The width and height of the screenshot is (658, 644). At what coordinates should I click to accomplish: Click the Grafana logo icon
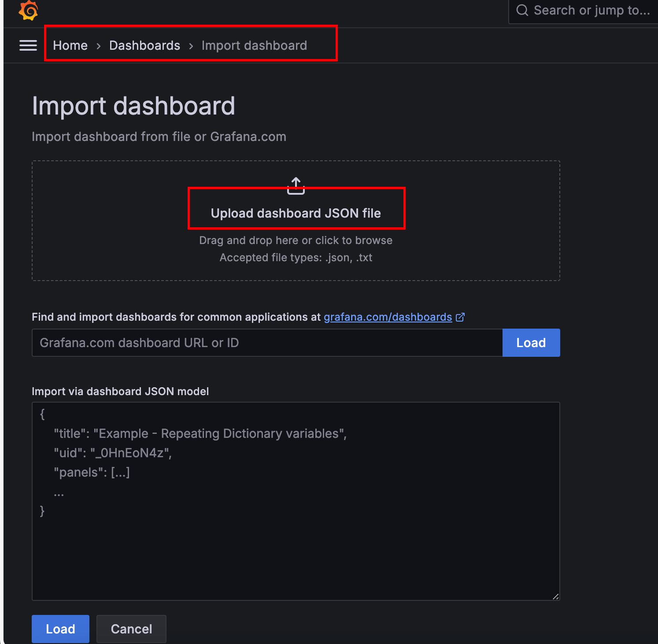29,10
